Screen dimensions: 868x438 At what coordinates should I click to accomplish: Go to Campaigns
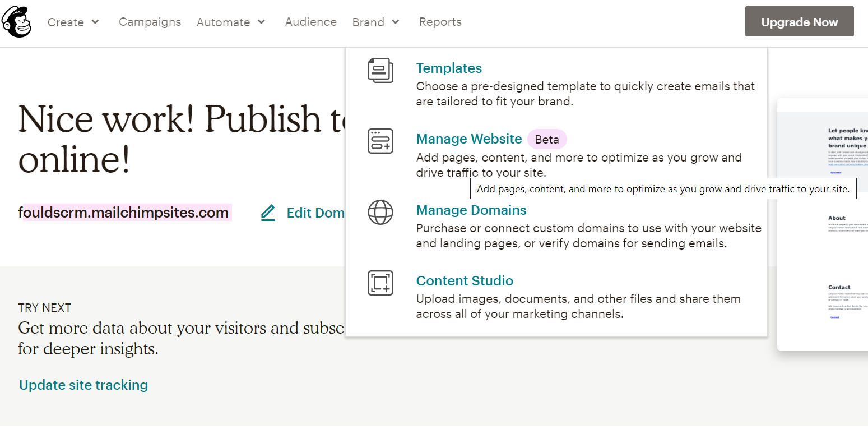(150, 22)
